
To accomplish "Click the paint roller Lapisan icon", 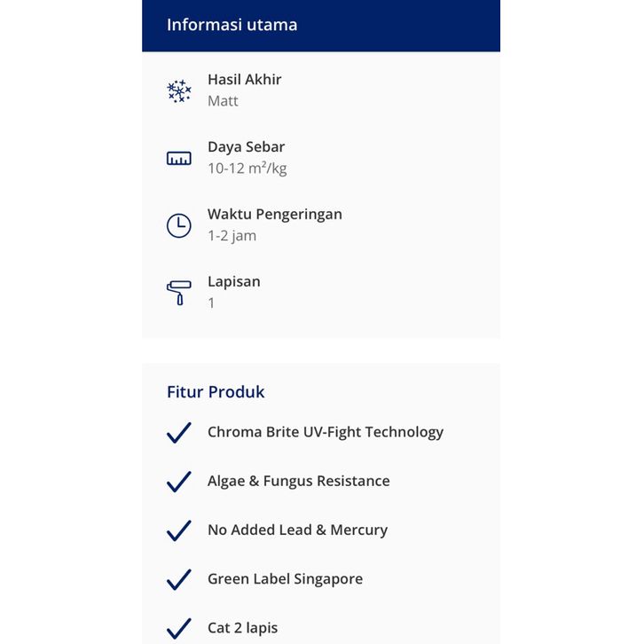I will pyautogui.click(x=178, y=293).
